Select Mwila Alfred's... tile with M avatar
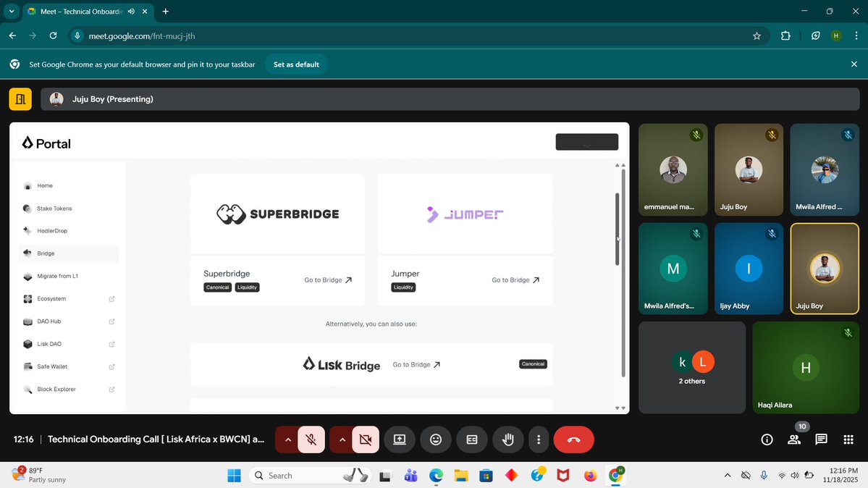The width and height of the screenshot is (868, 488). point(673,269)
